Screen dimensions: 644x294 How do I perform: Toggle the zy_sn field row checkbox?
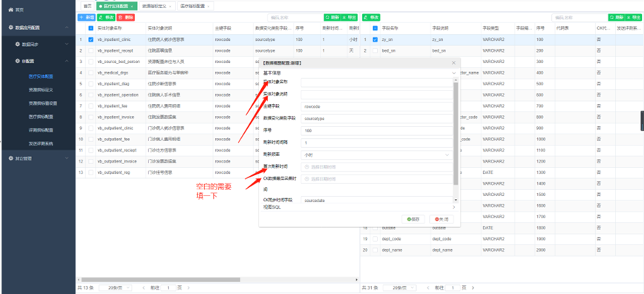pyautogui.click(x=375, y=39)
